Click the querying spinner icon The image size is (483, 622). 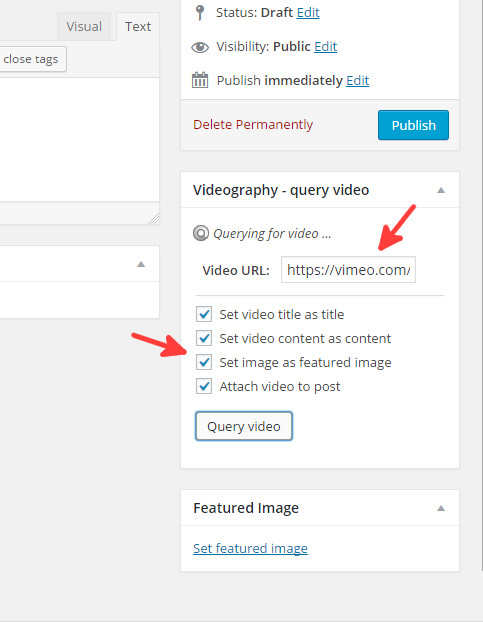click(201, 233)
